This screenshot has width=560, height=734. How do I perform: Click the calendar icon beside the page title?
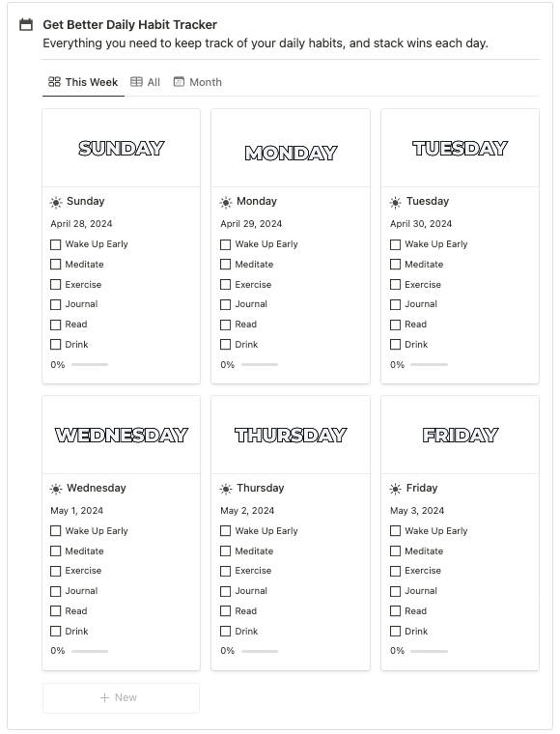26,24
